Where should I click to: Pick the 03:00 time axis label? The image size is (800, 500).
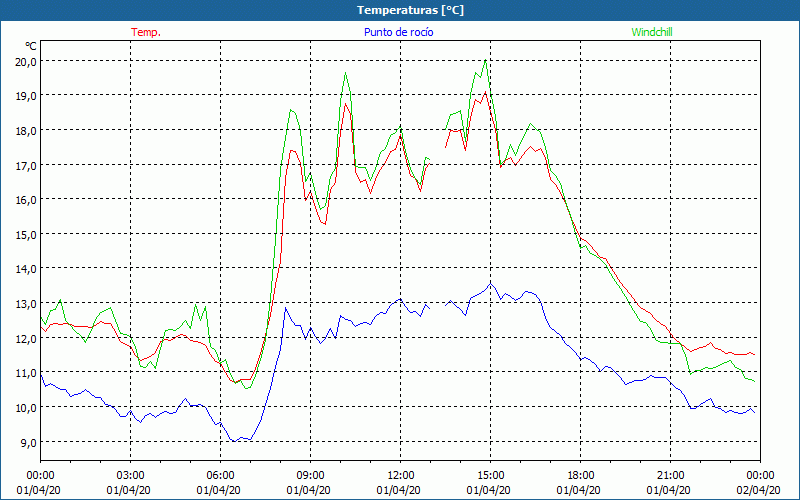click(131, 475)
